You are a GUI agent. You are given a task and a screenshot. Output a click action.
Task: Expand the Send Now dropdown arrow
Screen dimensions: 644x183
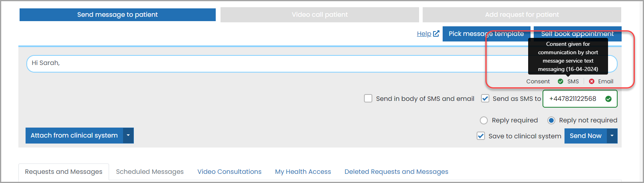pos(612,136)
